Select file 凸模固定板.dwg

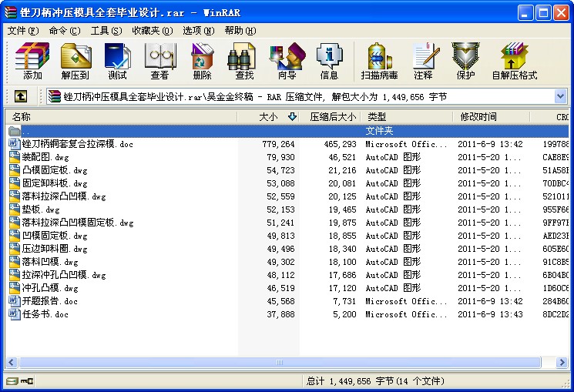click(55, 170)
